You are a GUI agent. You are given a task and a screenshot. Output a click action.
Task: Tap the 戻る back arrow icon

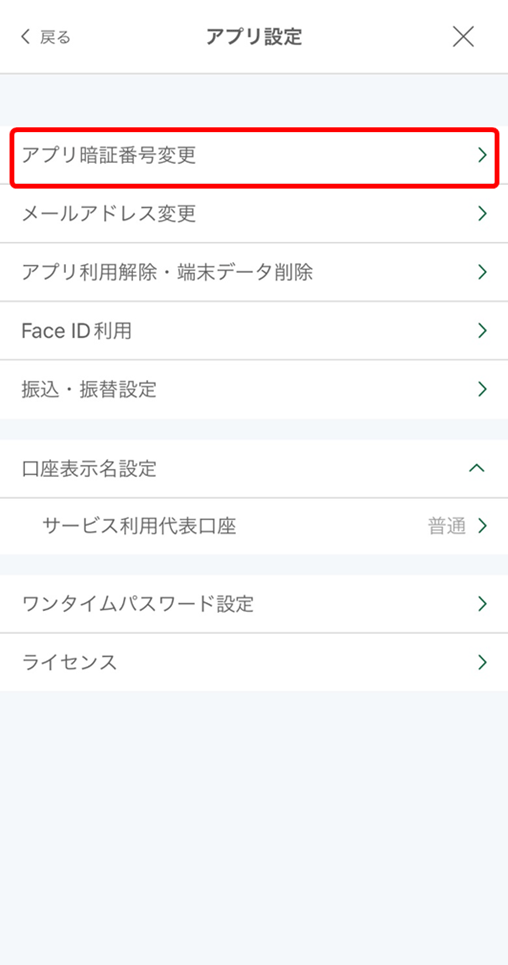point(25,37)
